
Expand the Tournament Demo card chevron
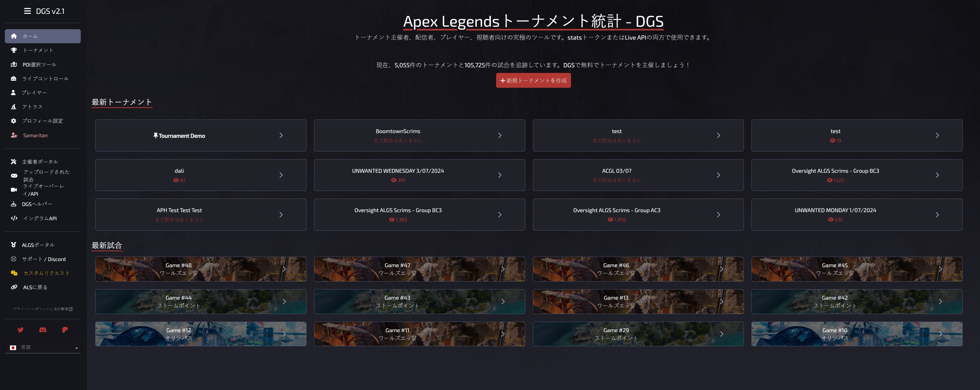[281, 136]
